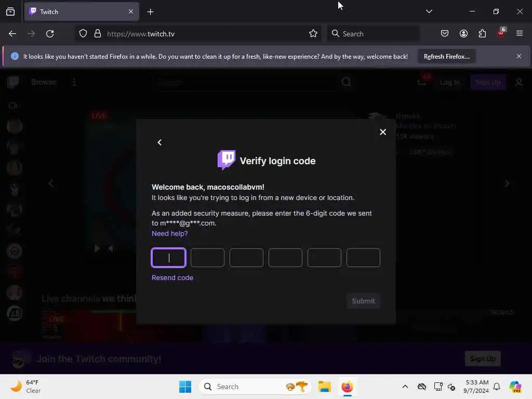The image size is (532, 399).
Task: Open the tracking protection shield icon
Action: 83,34
